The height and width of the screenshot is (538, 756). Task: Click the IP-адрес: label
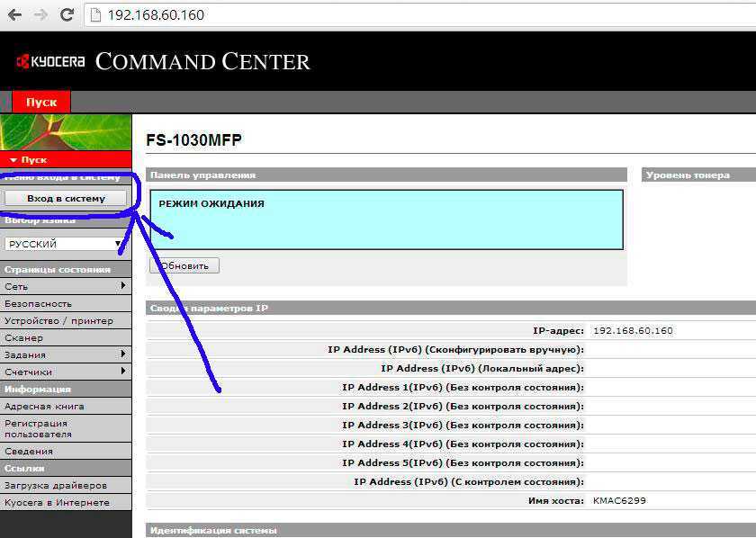tap(558, 331)
